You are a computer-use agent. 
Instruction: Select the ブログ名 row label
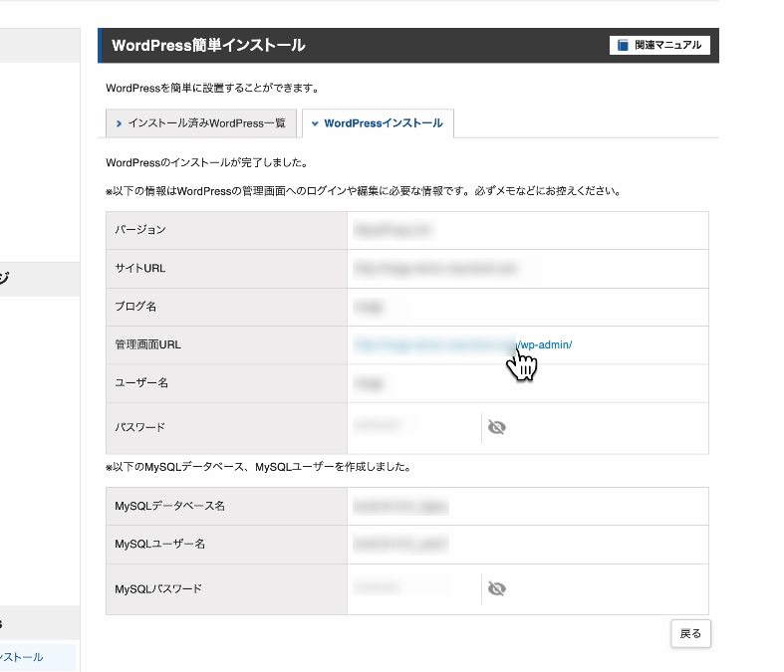[135, 307]
